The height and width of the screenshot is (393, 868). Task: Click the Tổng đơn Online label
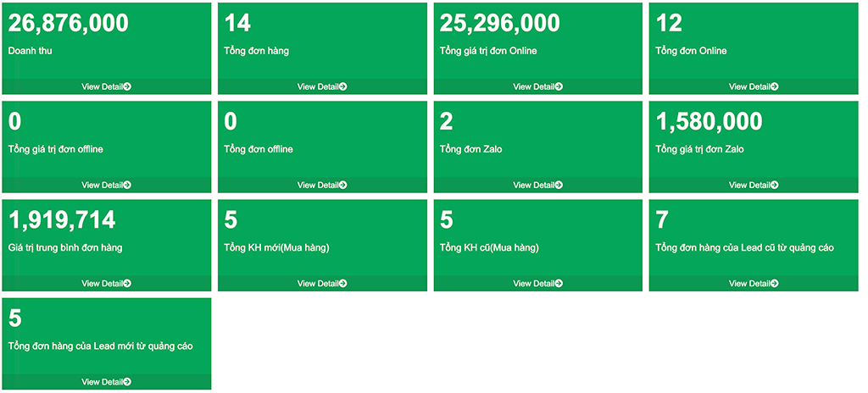pos(691,51)
